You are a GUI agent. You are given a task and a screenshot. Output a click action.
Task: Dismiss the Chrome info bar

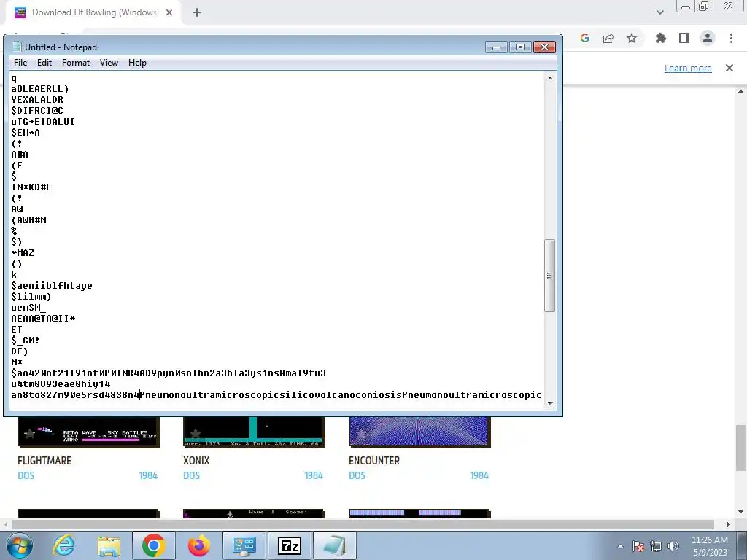coord(729,68)
